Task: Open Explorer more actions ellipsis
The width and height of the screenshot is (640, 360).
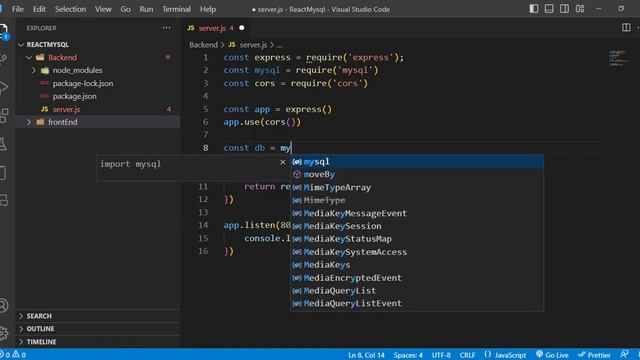Action: (x=167, y=28)
